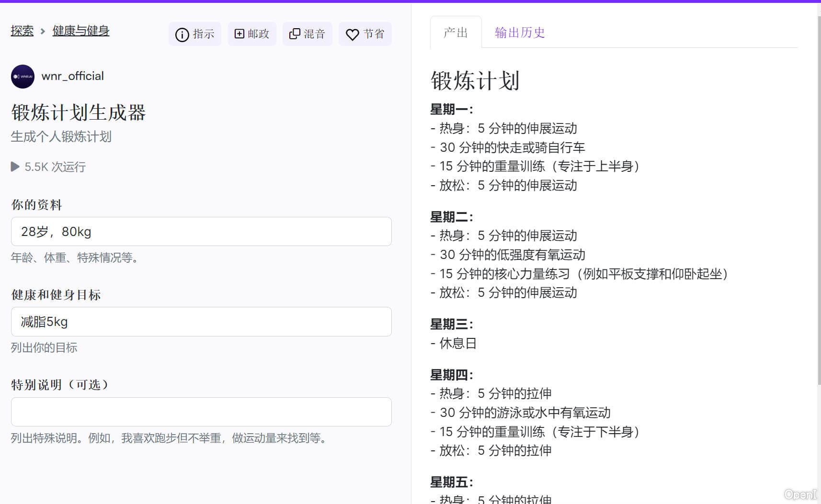Click the breadcrumb chevron arrow after 探索
821x504 pixels.
[x=43, y=31]
